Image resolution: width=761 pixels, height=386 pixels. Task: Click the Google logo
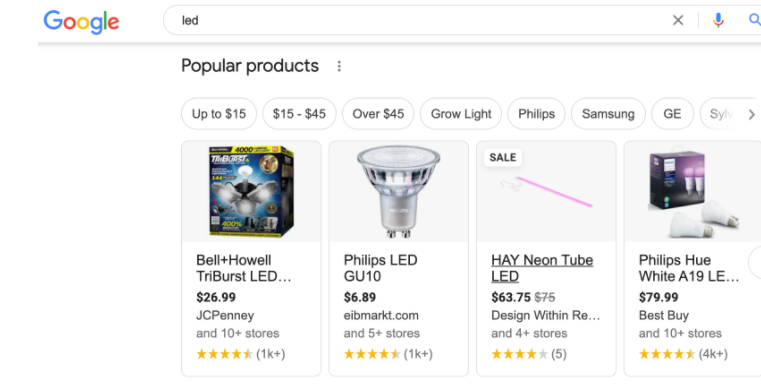pyautogui.click(x=81, y=21)
